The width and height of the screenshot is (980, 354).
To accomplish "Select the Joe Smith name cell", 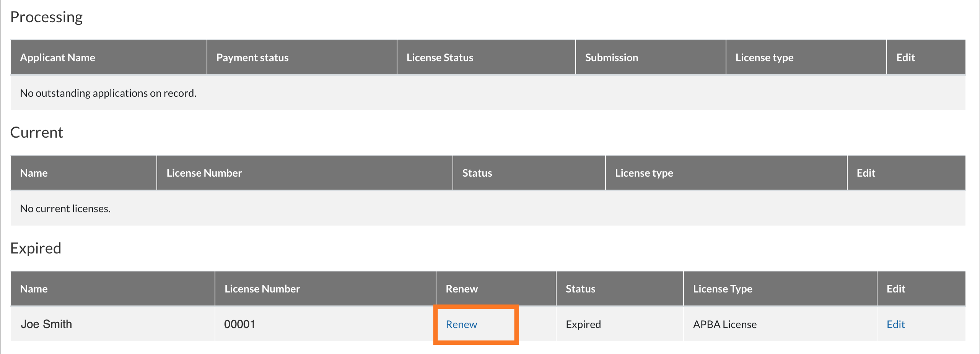I will (46, 324).
